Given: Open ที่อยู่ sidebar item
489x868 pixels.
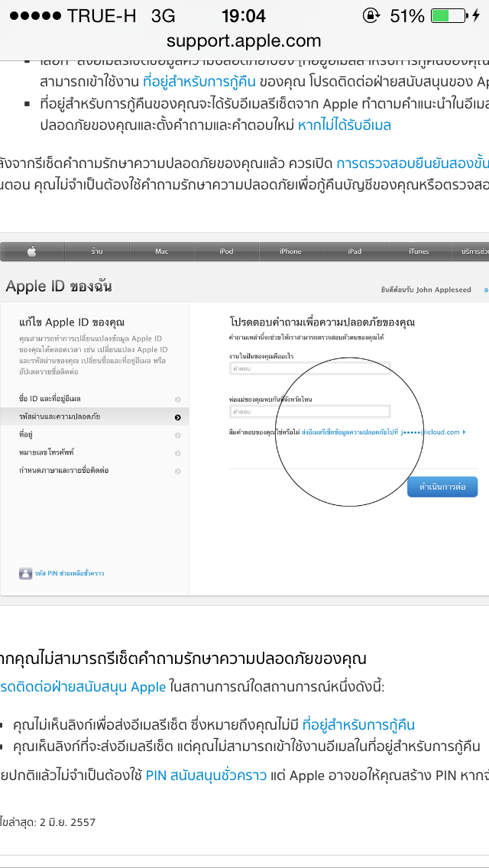Looking at the screenshot, I should [95, 435].
